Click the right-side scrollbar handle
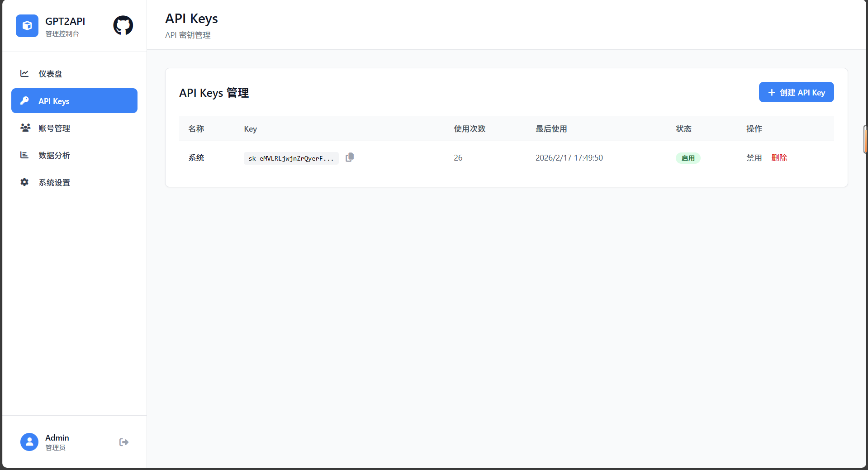Viewport: 868px width, 470px height. (864, 139)
